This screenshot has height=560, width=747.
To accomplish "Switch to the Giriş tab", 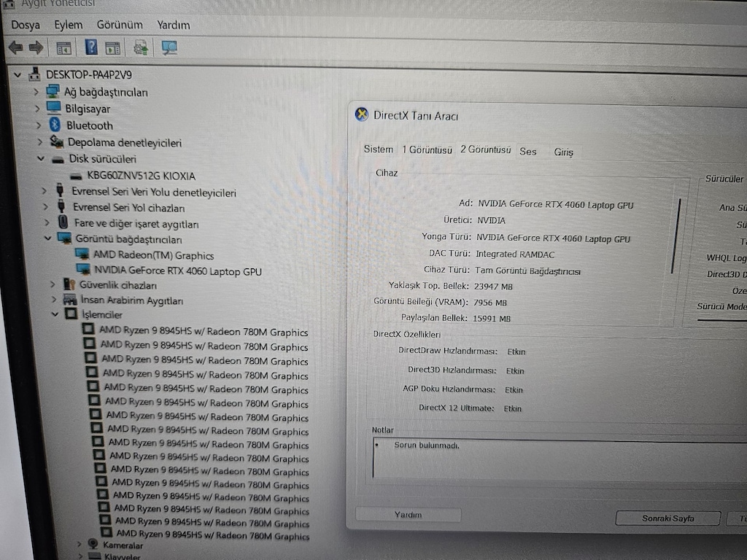I will coord(563,152).
